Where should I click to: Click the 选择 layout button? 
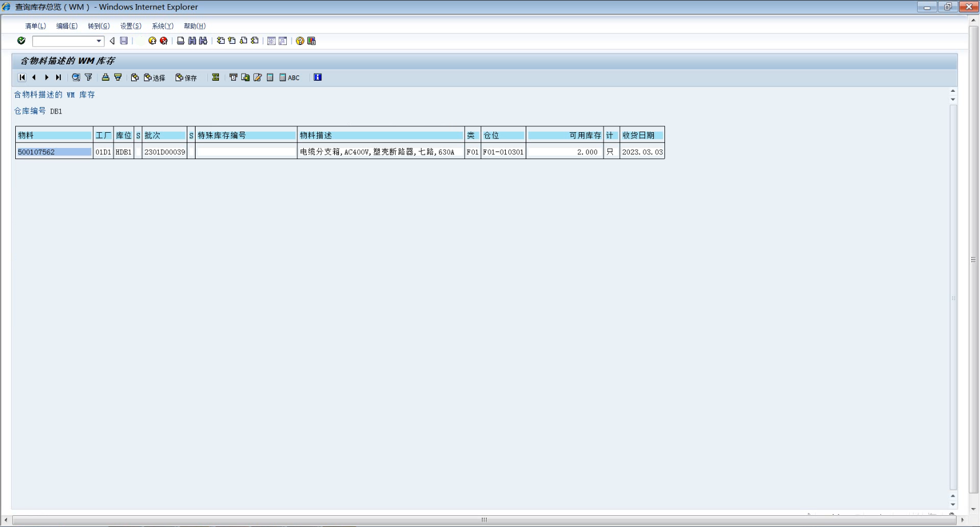[155, 78]
